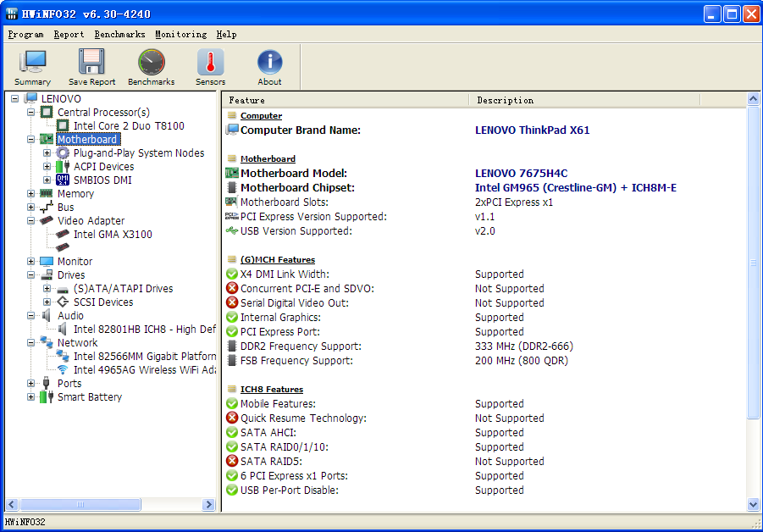Click the Intel 82801HB audio device icon

tap(63, 329)
